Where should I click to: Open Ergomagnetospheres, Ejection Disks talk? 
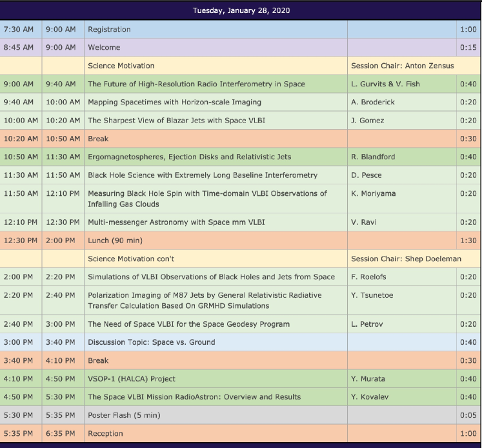(x=189, y=157)
